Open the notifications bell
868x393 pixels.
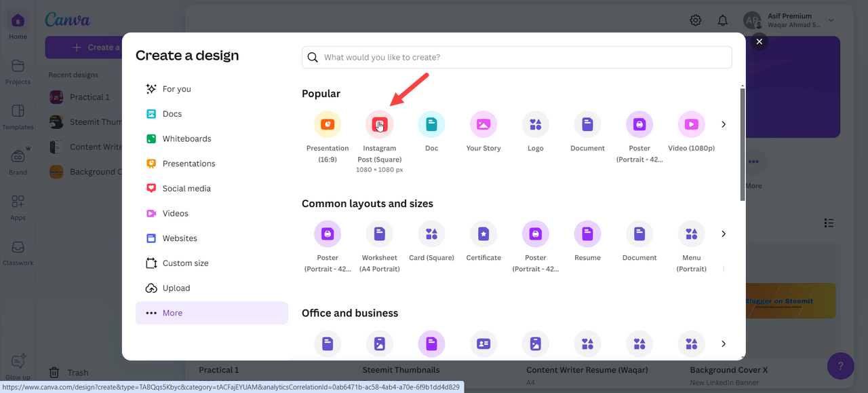coord(722,20)
